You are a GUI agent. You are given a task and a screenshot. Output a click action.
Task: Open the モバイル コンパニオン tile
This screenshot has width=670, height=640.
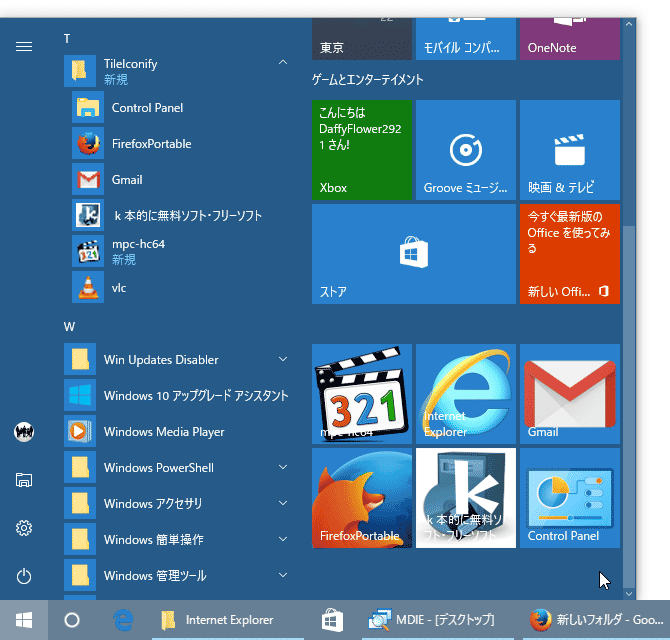[x=466, y=39]
